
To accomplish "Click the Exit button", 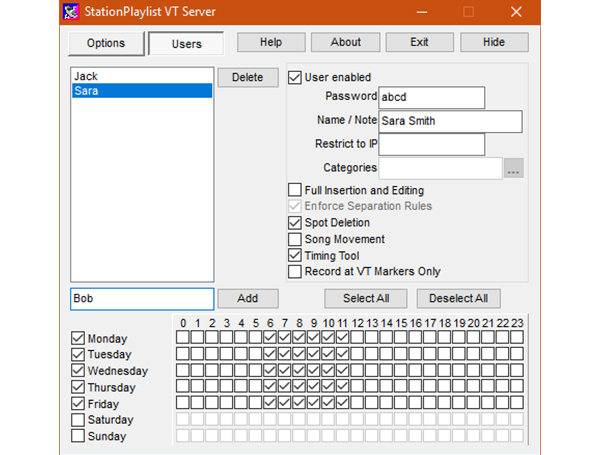I will tap(419, 42).
